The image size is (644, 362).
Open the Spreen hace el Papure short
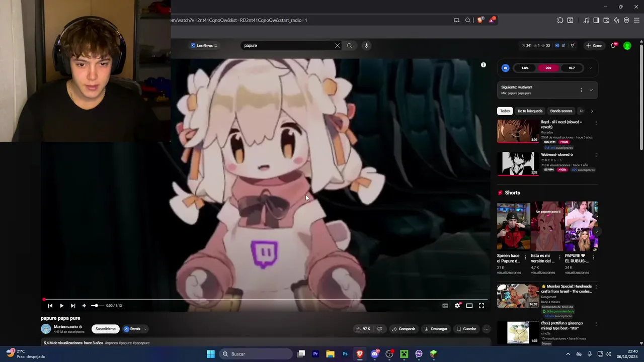click(x=513, y=226)
